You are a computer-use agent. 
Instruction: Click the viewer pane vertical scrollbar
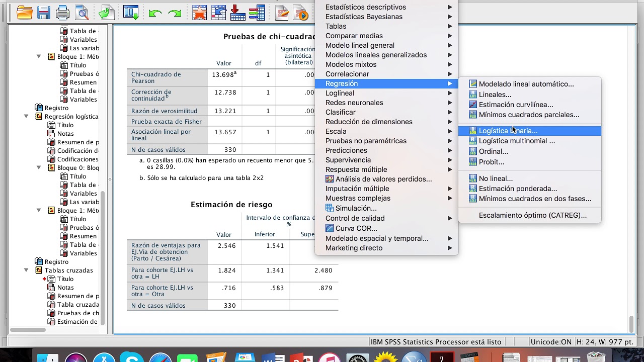631,324
